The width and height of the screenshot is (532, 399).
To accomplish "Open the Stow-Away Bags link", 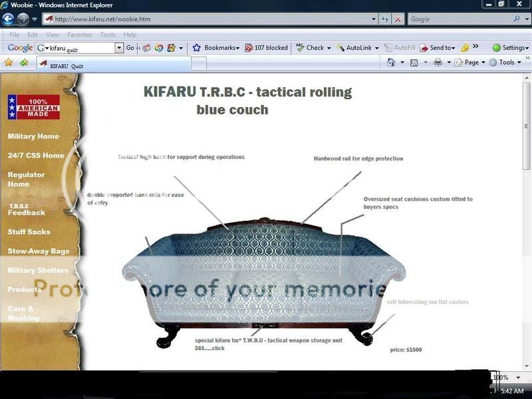I will pos(39,251).
